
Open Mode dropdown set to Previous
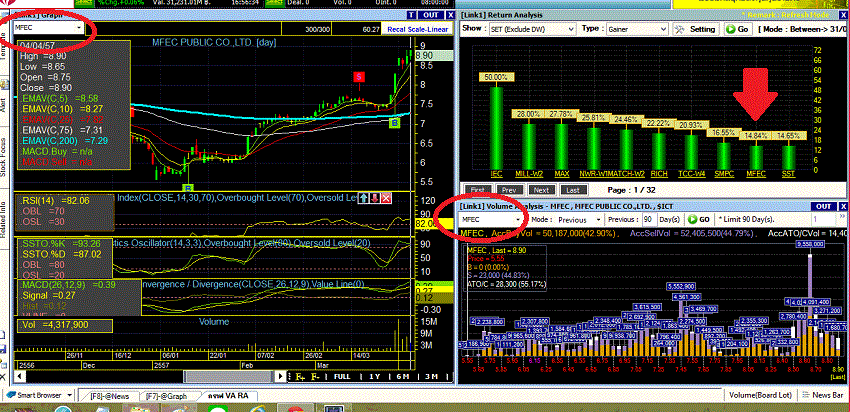click(x=579, y=220)
